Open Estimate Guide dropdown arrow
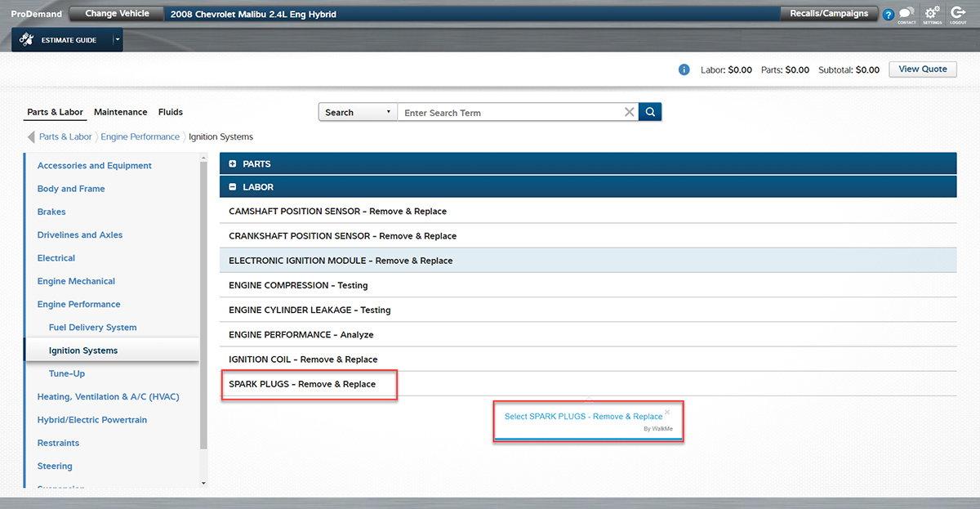 [x=118, y=39]
